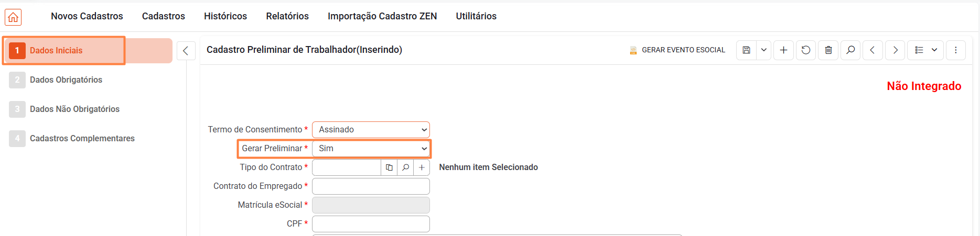Click Gerar Evento eSocial button

pos(677,50)
